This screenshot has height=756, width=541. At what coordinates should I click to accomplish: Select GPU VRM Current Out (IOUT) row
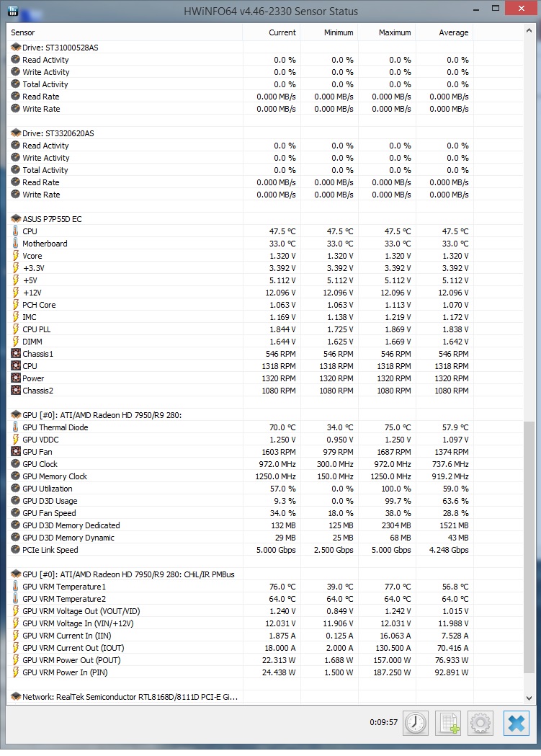pyautogui.click(x=265, y=648)
